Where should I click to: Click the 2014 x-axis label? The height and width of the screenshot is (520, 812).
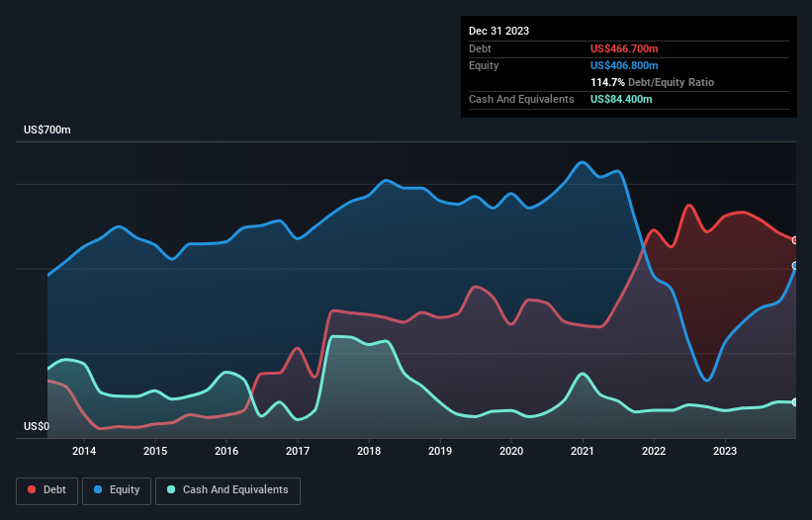coord(84,451)
